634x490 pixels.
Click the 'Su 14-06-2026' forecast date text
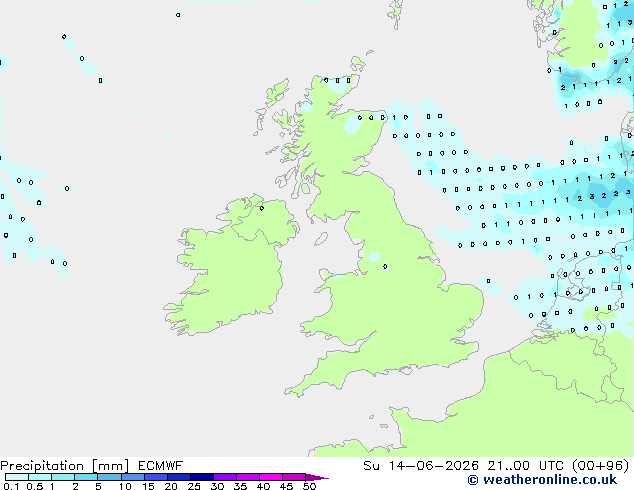(421, 465)
